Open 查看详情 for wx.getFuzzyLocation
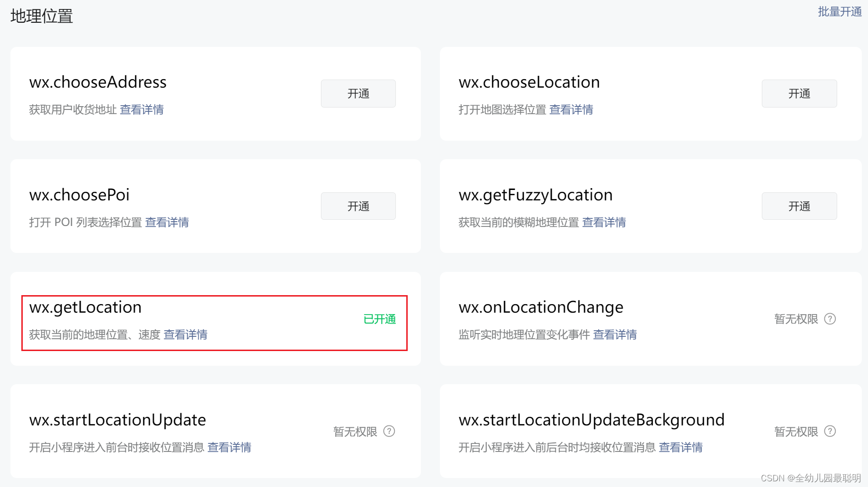 pos(604,222)
